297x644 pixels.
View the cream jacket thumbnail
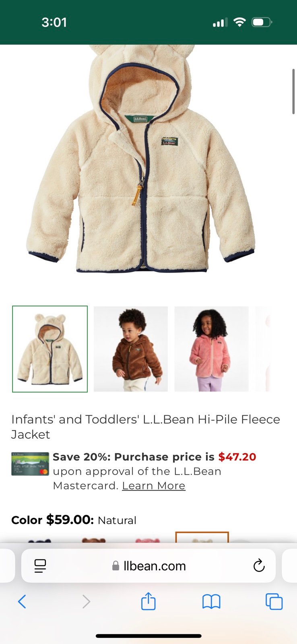pos(50,349)
